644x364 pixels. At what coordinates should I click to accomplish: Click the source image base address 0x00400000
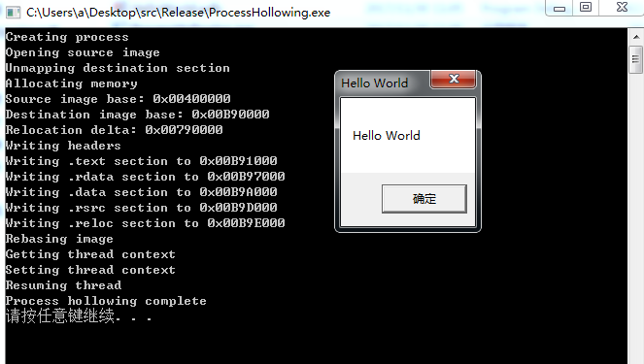point(191,98)
